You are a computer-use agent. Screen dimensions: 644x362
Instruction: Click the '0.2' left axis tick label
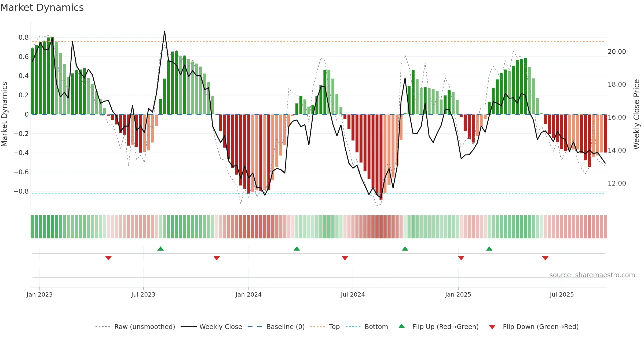point(24,95)
